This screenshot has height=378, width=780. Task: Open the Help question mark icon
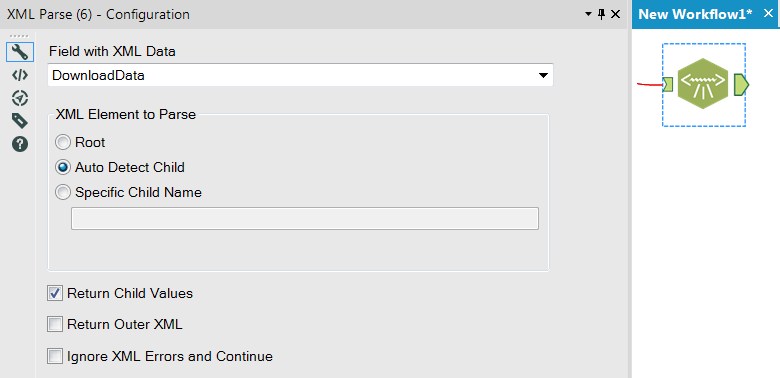tap(20, 144)
